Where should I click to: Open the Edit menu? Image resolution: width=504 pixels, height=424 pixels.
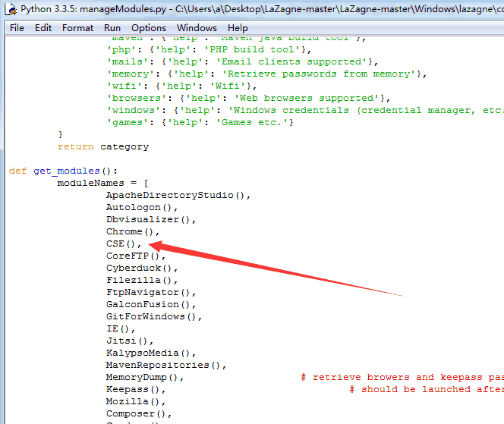tap(43, 28)
